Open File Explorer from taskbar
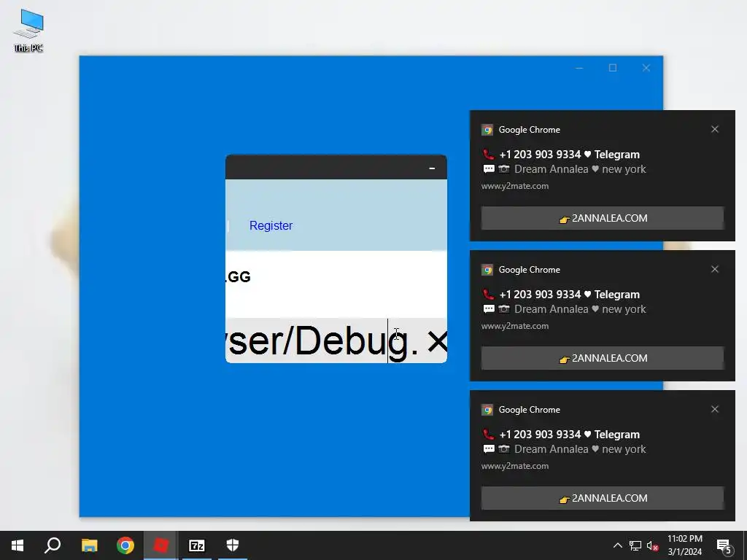Viewport: 747px width, 560px height. 89,545
